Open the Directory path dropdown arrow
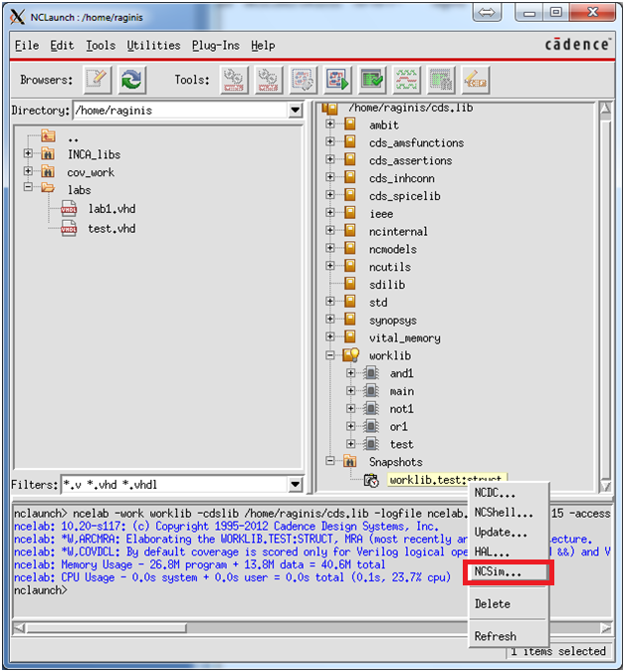 pyautogui.click(x=295, y=111)
